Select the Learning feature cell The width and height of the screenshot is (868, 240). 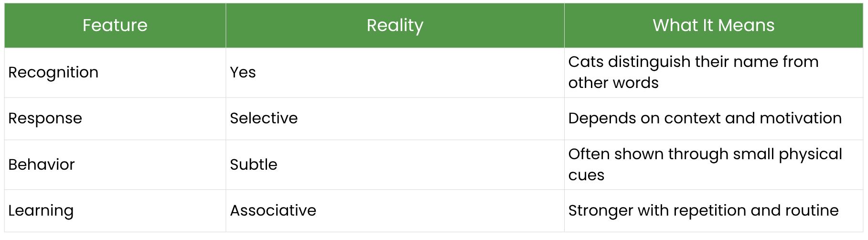(41, 210)
